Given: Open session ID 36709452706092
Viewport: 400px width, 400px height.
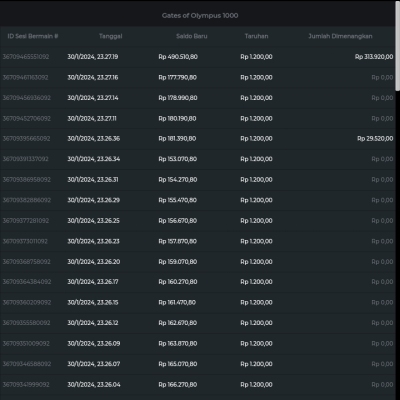Looking at the screenshot, I should pos(27,118).
